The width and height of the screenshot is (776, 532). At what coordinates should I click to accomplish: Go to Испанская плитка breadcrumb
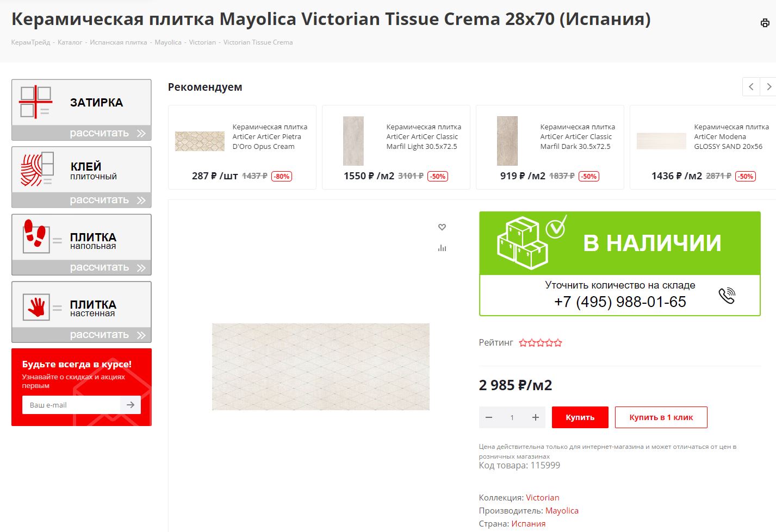pos(119,42)
